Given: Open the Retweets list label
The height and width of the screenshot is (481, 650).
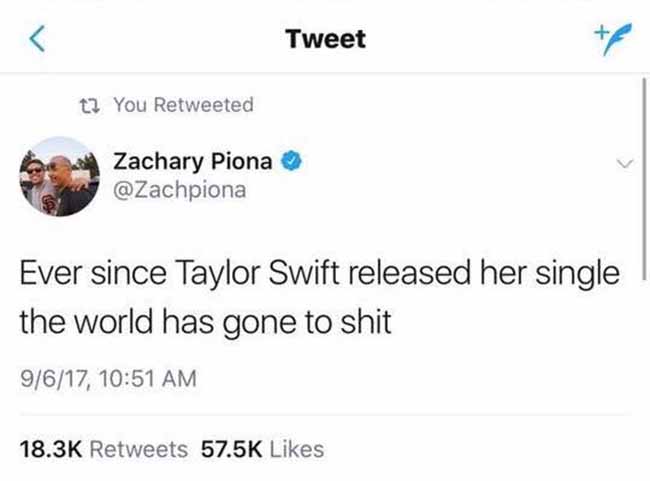Looking at the screenshot, I should click(138, 449).
